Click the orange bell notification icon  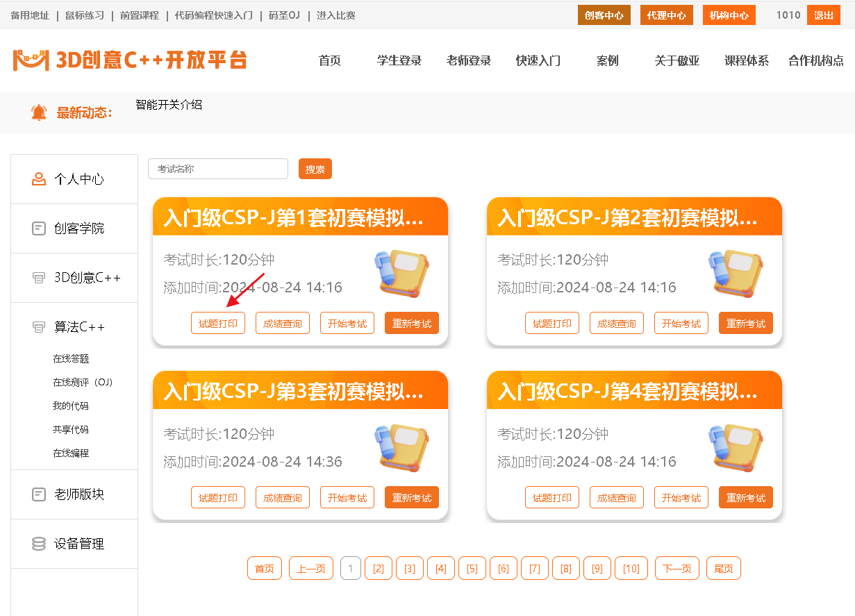point(39,112)
